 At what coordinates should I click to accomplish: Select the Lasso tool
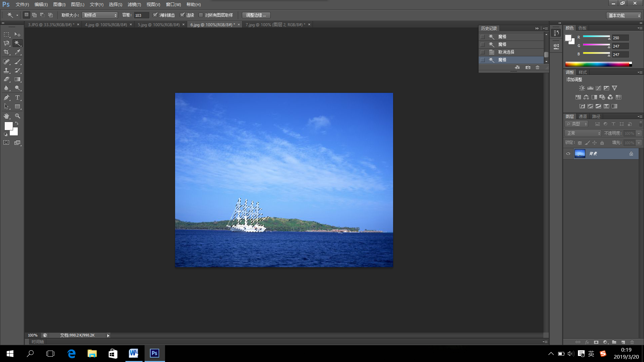(6, 43)
